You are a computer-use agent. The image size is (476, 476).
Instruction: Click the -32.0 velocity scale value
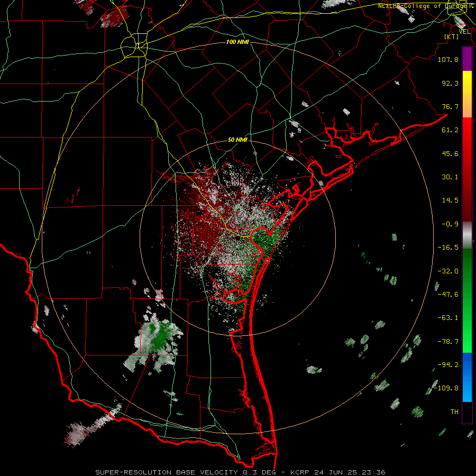[448, 271]
